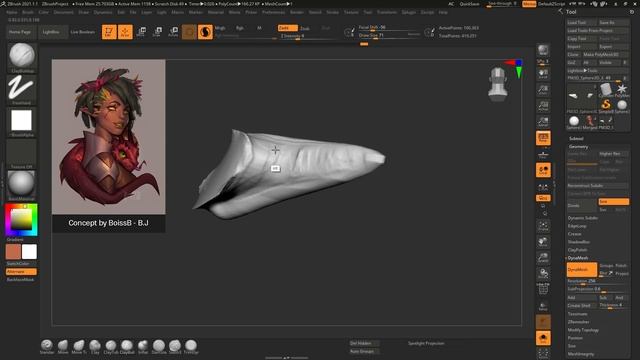640x360 pixels.
Task: Toggle the sculptris-style swirl icon
Action: pos(205,32)
